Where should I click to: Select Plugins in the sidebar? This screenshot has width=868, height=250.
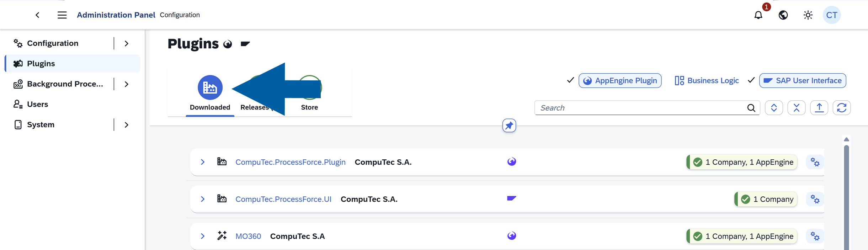(x=73, y=63)
